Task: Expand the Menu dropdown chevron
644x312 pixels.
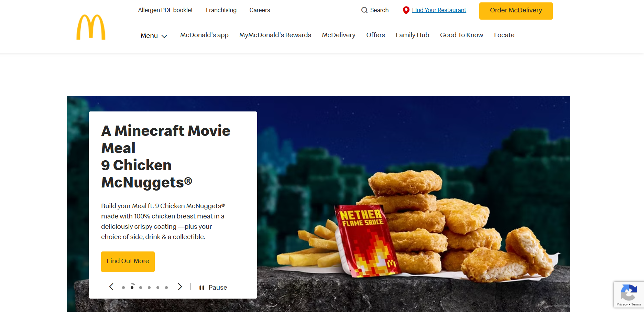Action: click(x=164, y=36)
